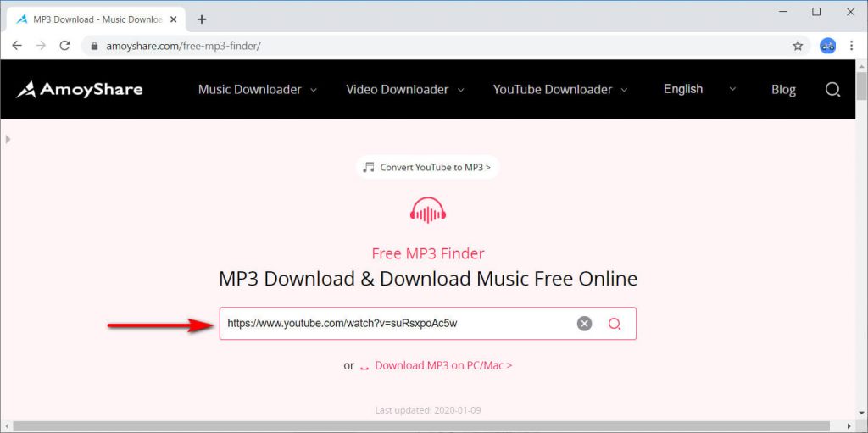Clear the URL with the X icon
Image resolution: width=868 pixels, height=433 pixels.
coord(585,324)
